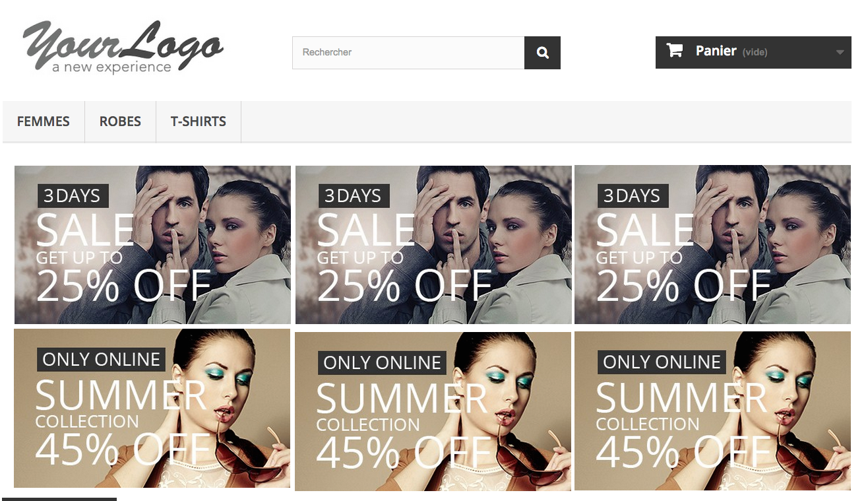Open the Panier cart label
The width and height of the screenshot is (868, 501).
tap(716, 51)
